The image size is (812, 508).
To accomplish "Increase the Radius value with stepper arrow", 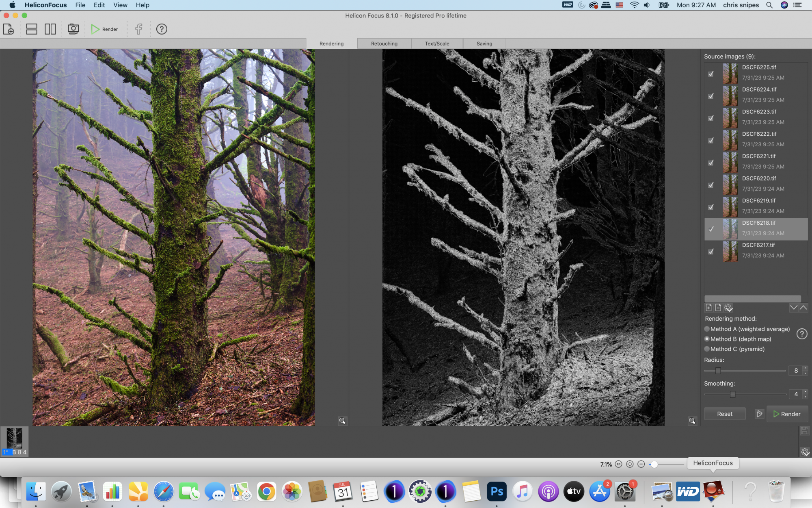I will tap(806, 368).
